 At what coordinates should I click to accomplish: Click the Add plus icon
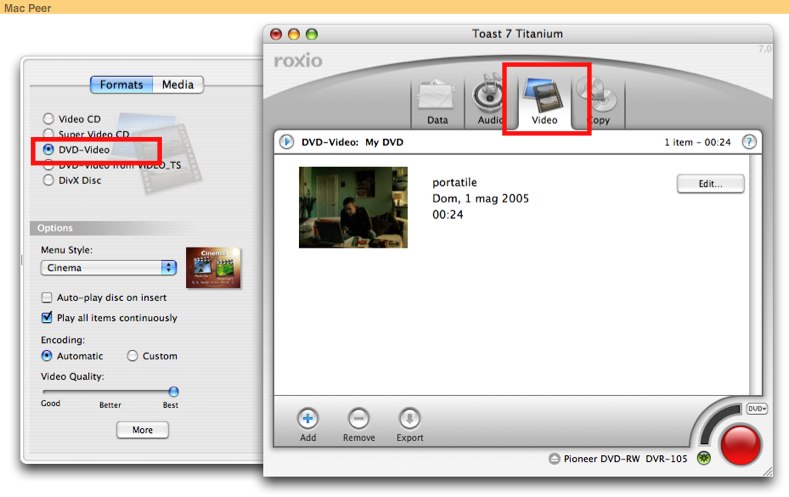pyautogui.click(x=307, y=418)
